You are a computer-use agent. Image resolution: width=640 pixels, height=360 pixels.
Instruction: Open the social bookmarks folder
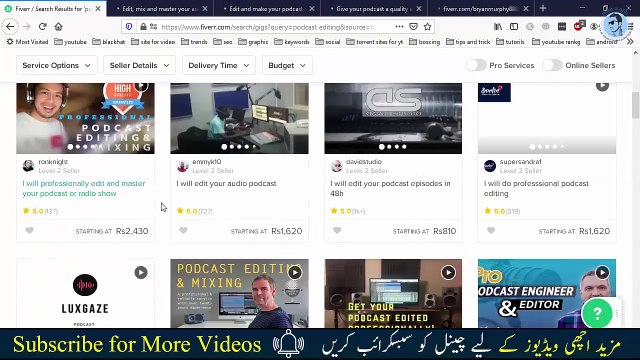[328, 42]
